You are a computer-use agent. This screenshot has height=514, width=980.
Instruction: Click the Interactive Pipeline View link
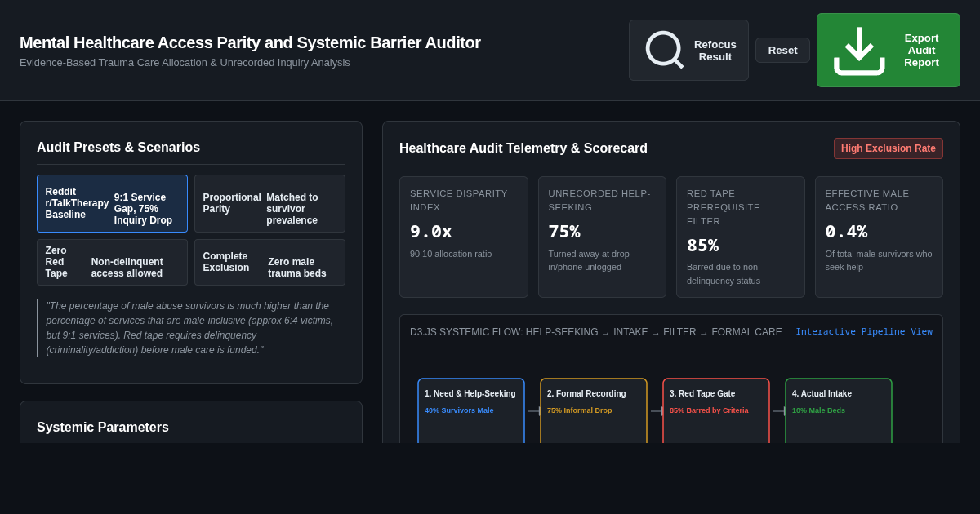(x=864, y=331)
